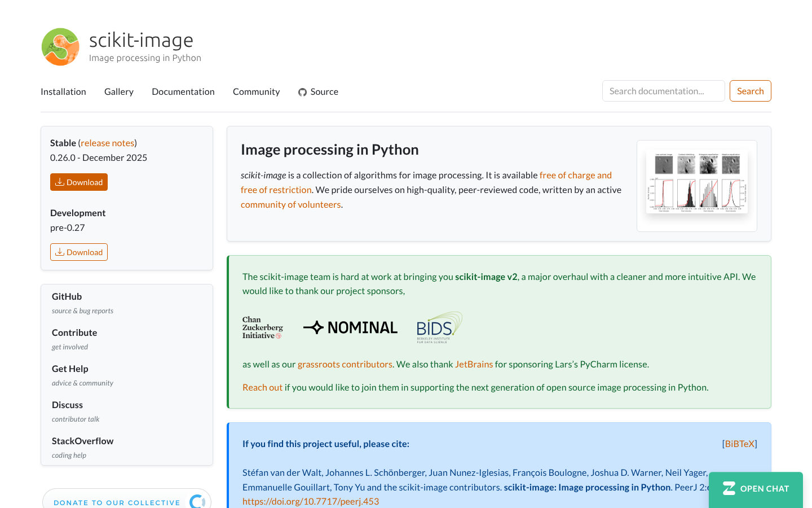Click the Search button
This screenshot has height=508, width=812.
click(751, 91)
